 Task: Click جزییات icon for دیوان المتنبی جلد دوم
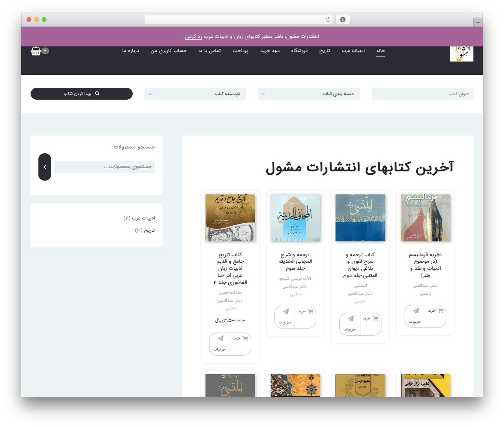[350, 318]
